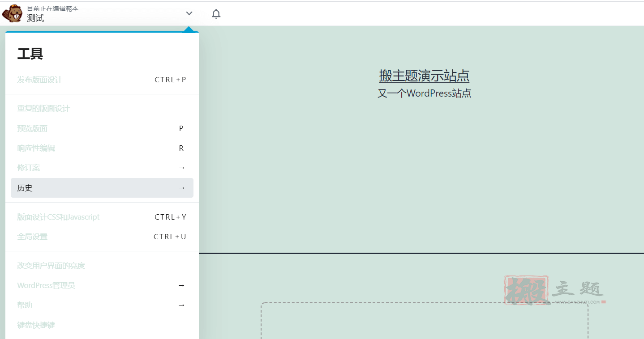The image size is (644, 339).
Task: Expand the 帮助 submenu
Action: pyautogui.click(x=102, y=305)
